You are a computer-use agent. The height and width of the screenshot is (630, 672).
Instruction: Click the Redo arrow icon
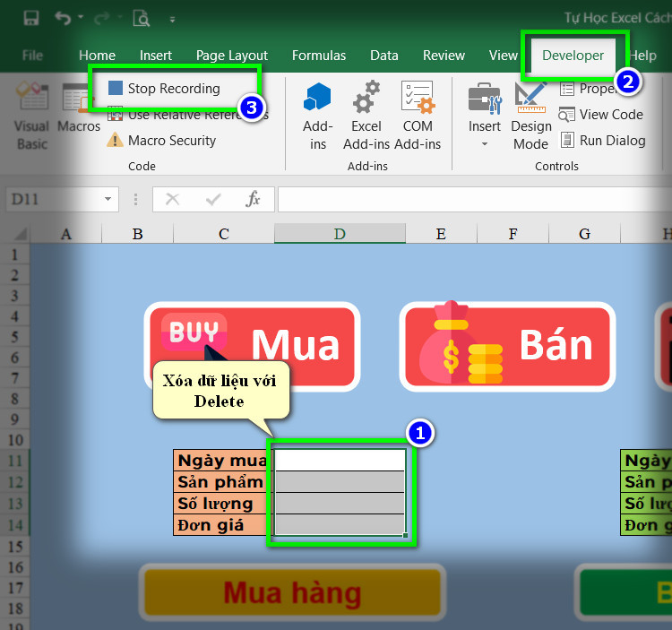point(102,19)
